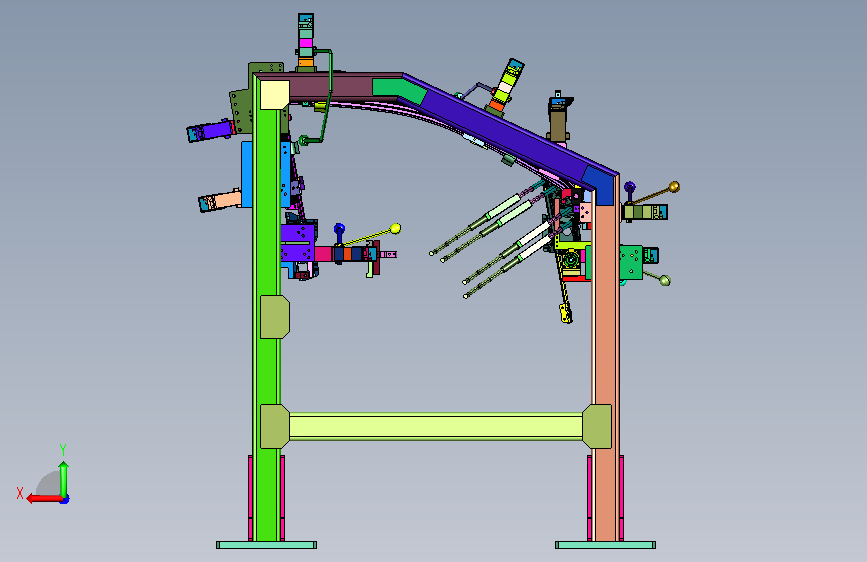Select the green plate right of salmon column

coord(630,262)
